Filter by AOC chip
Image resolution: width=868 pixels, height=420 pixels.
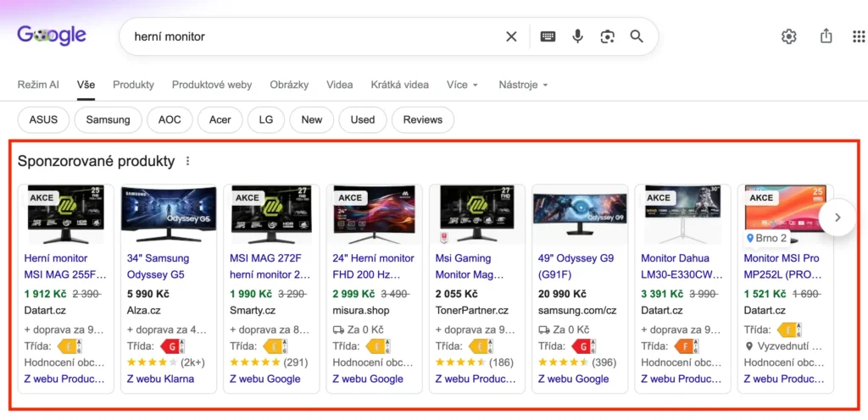(x=170, y=120)
